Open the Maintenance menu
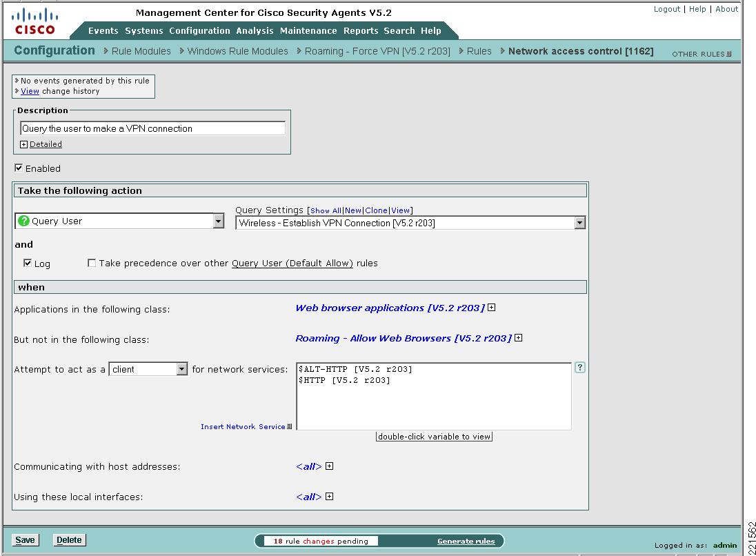 pos(308,31)
